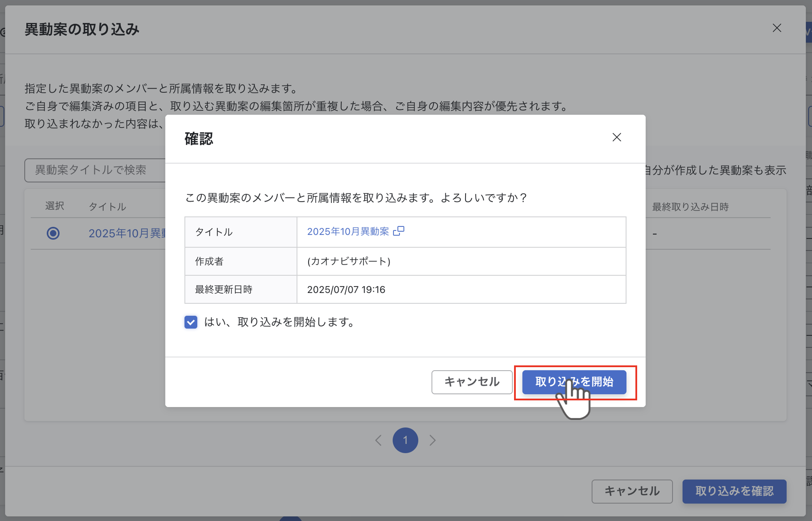Close the 確認 confirmation dialog with X

coord(617,137)
